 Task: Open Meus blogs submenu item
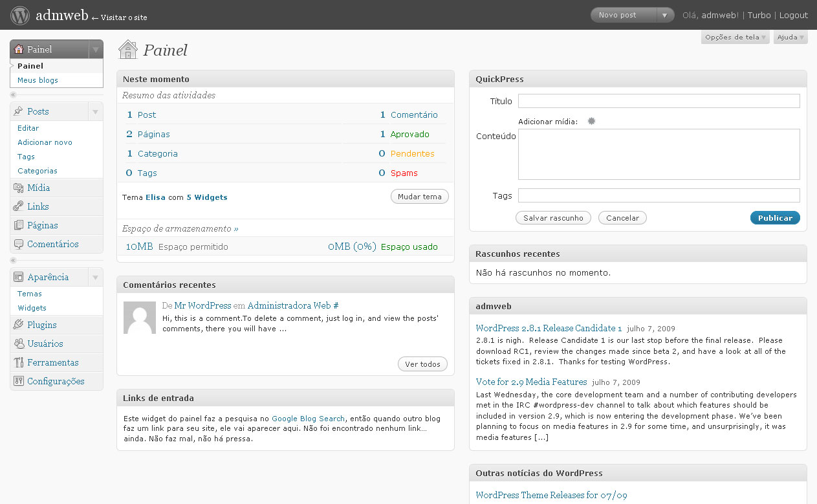pos(38,80)
